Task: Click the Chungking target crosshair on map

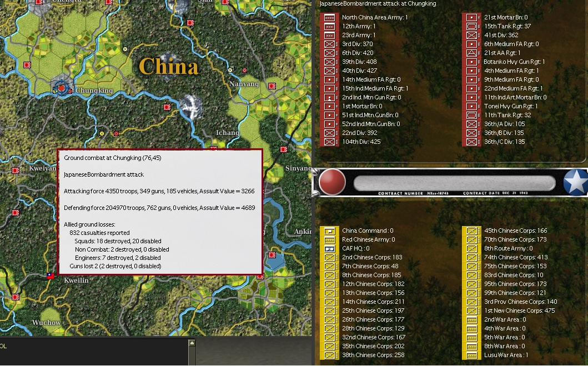Action: tap(62, 88)
